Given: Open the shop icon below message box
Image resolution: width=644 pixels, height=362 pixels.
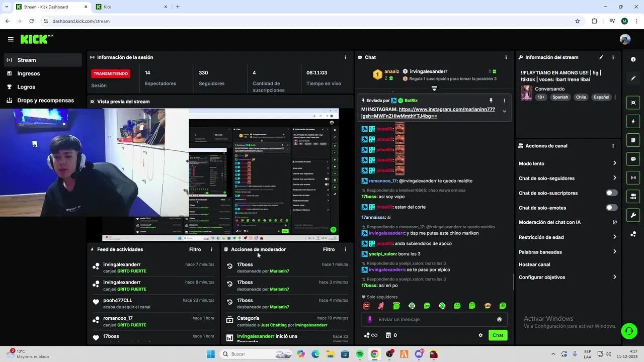Looking at the screenshot, I should 388,335.
